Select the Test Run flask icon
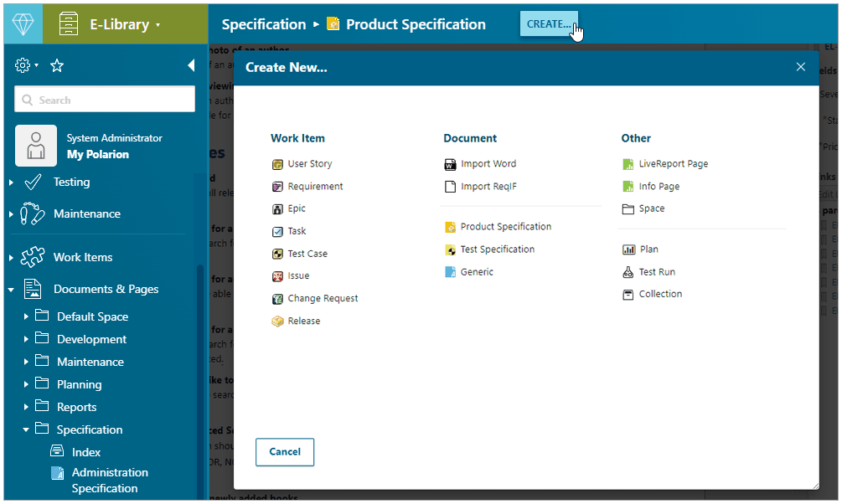Screen dimensions: 842x504 [x=628, y=272]
